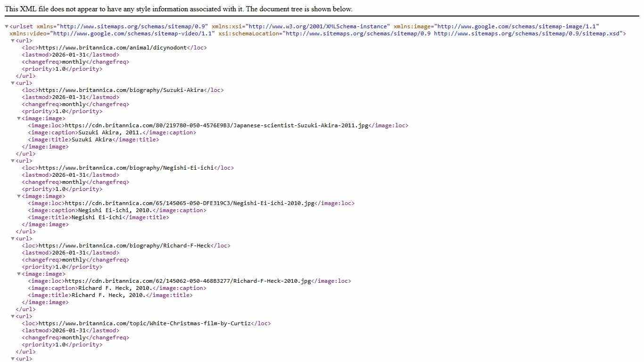Collapse the Richard-F-Heck url entry
The width and height of the screenshot is (644, 362).
click(13, 239)
